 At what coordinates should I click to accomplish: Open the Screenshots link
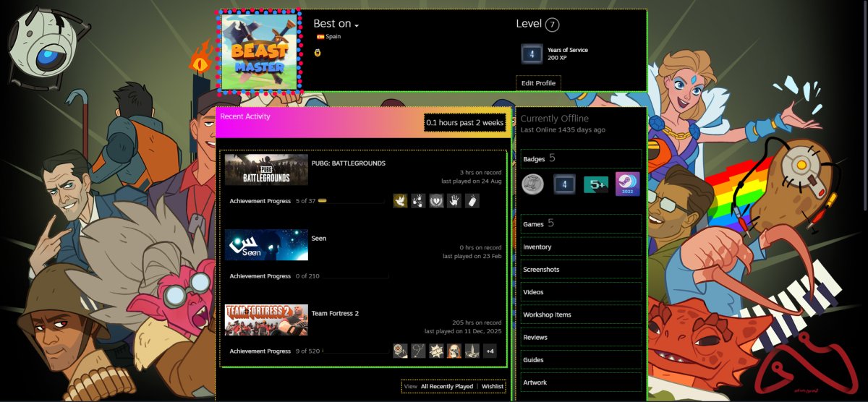581,270
